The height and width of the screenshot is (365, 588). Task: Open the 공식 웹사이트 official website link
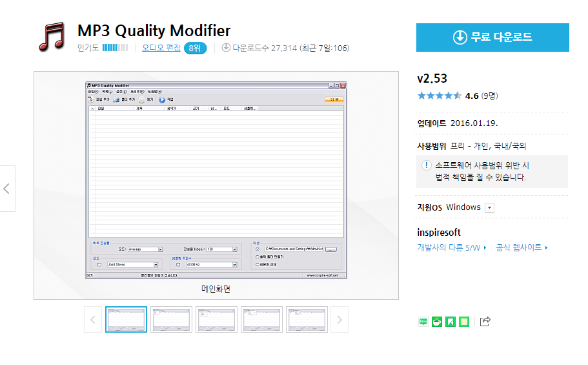click(x=522, y=247)
